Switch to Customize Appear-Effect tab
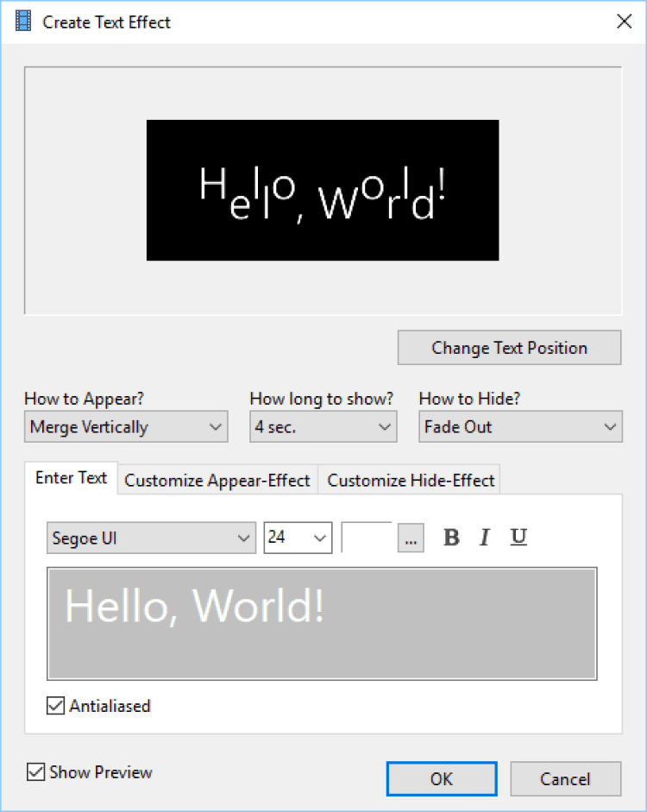 pyautogui.click(x=217, y=480)
